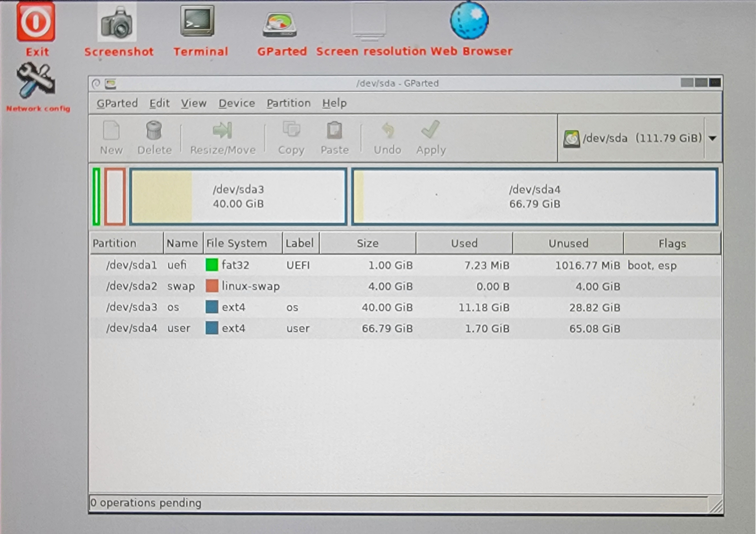756x534 pixels.
Task: Click the Undo arrow toolbar icon
Action: (387, 131)
